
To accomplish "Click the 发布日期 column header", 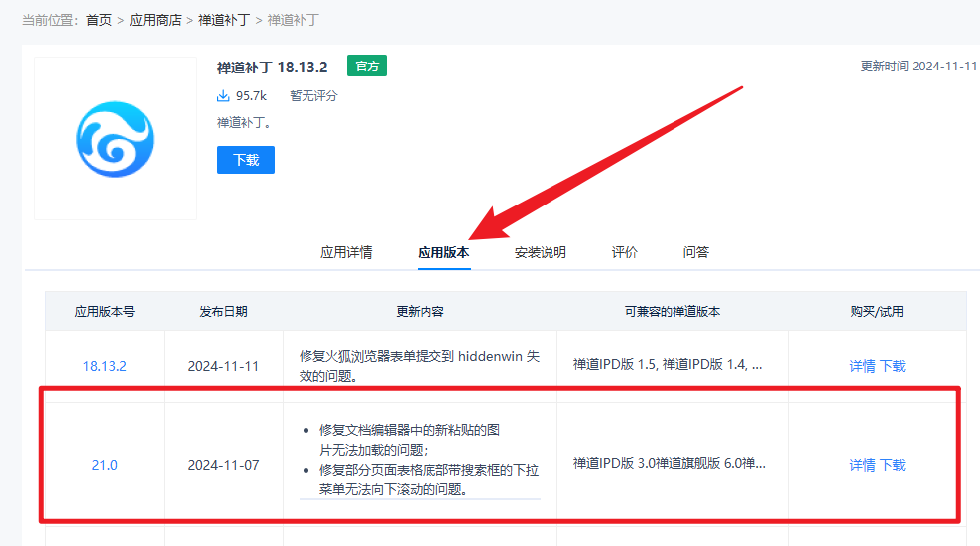I will tap(223, 311).
